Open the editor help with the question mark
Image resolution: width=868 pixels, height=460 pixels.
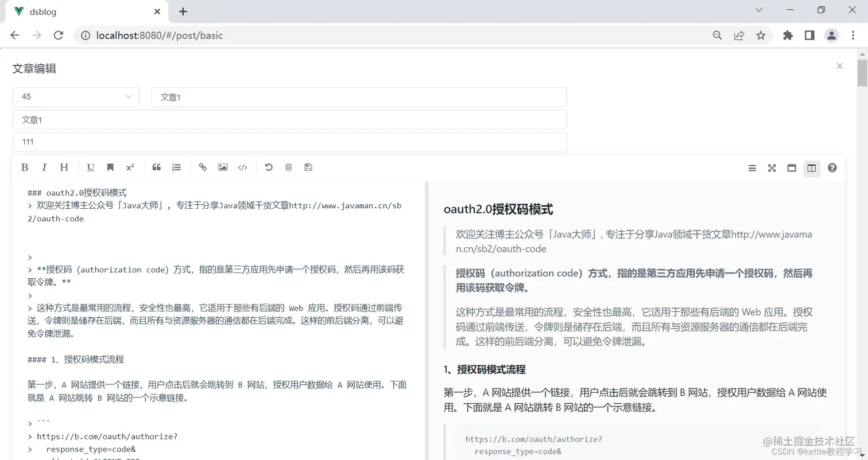point(832,167)
